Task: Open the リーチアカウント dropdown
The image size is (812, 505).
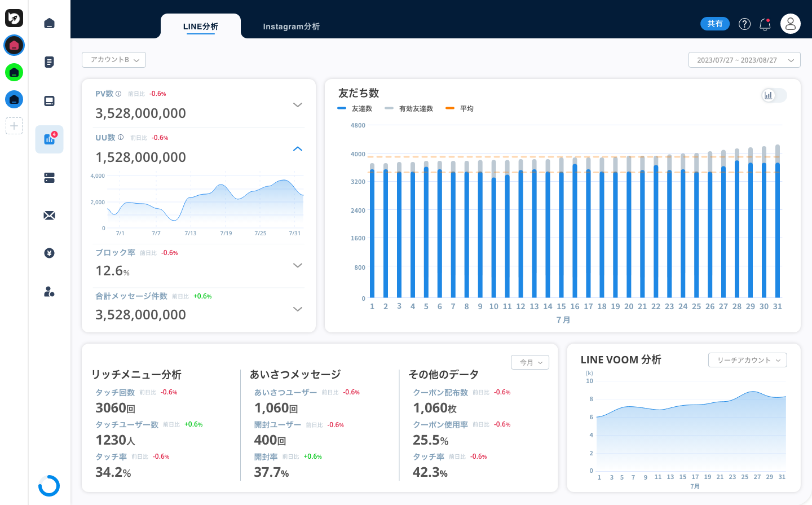Action: (x=747, y=360)
